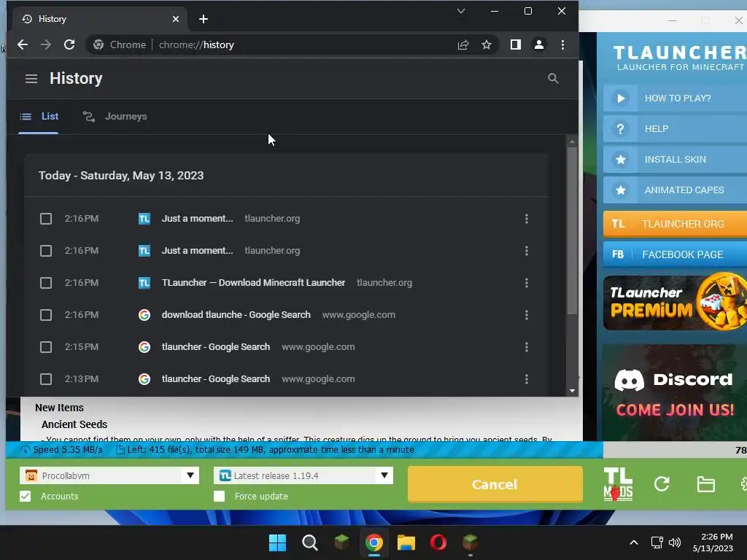Click the history list scrollbar up arrow
This screenshot has height=560, width=747.
(x=572, y=142)
